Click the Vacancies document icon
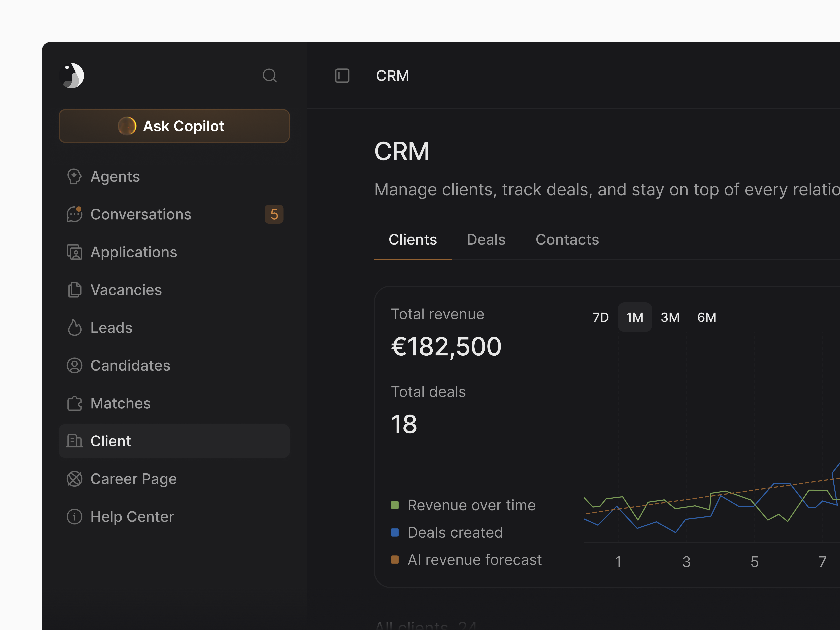 point(74,290)
